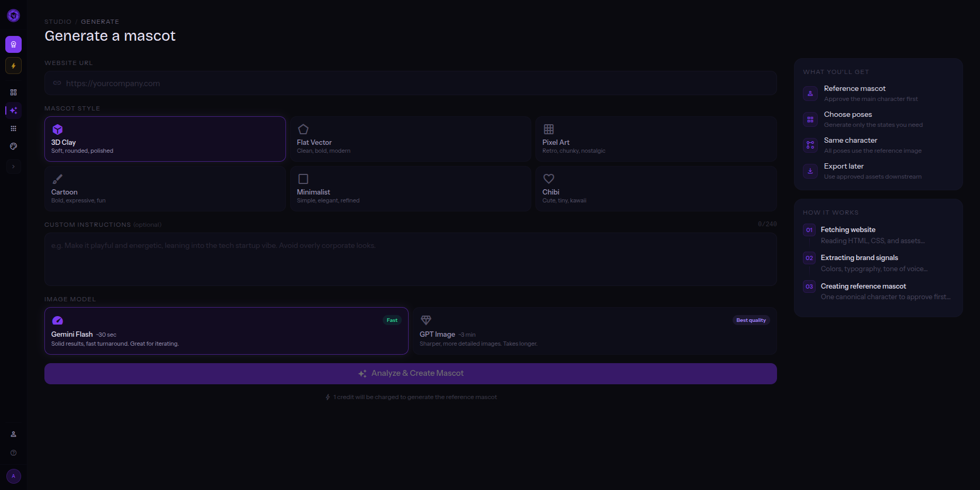
Task: Select the Minimalist mascot style
Action: point(410,189)
